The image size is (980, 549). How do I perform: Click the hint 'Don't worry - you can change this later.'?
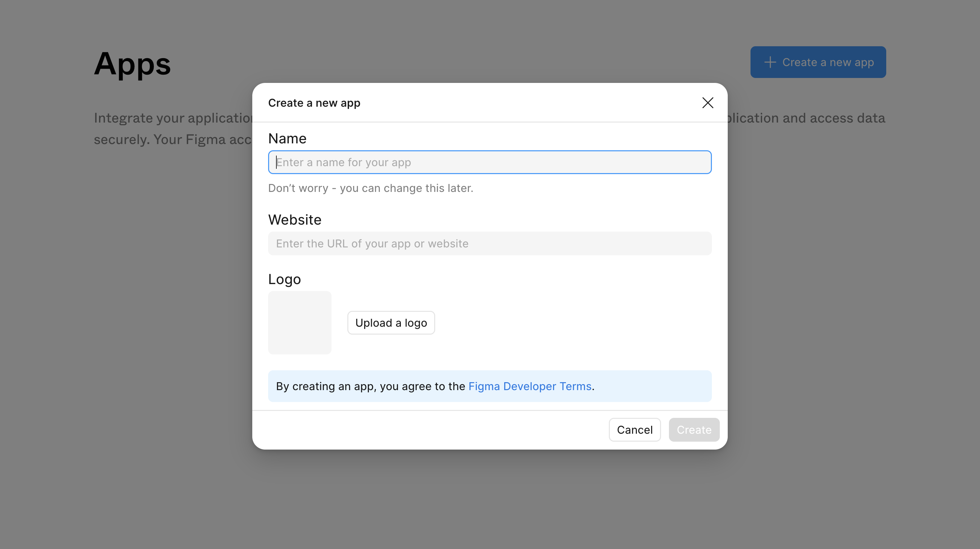(x=370, y=188)
